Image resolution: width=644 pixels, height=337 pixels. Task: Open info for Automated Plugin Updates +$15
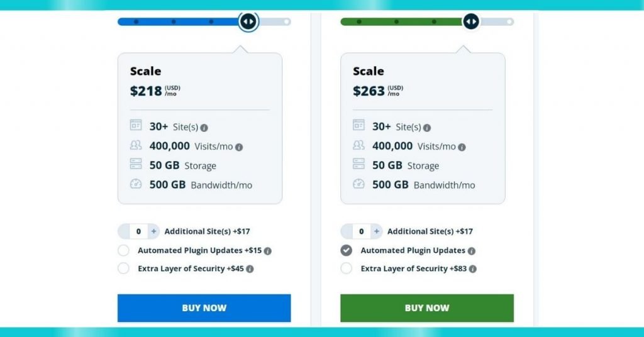(x=268, y=251)
